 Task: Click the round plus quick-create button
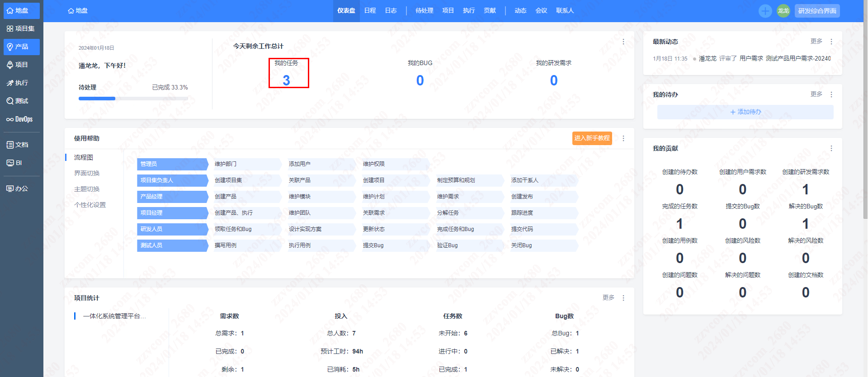765,11
